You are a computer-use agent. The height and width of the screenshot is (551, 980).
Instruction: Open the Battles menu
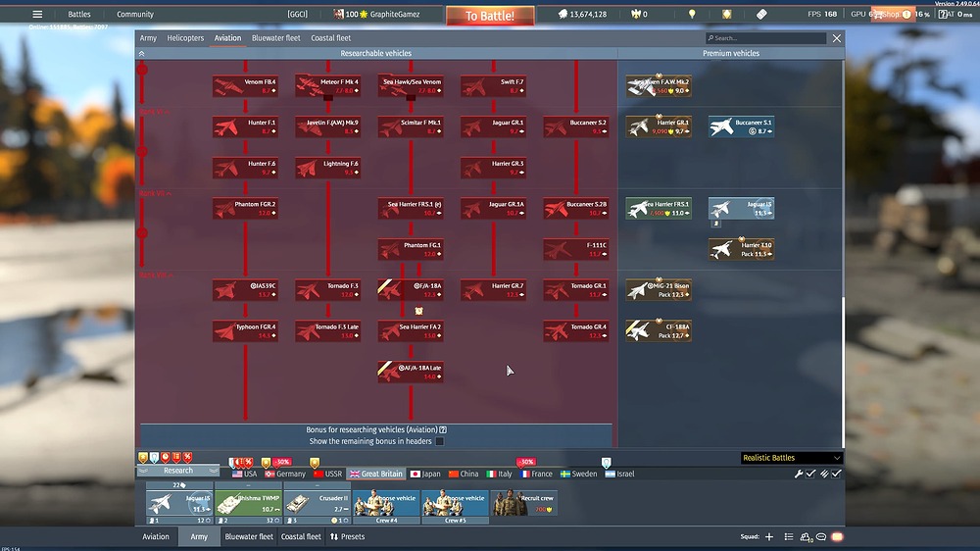[79, 15]
